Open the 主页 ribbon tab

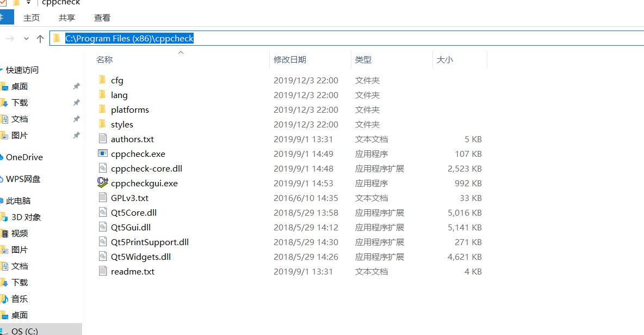(x=32, y=17)
